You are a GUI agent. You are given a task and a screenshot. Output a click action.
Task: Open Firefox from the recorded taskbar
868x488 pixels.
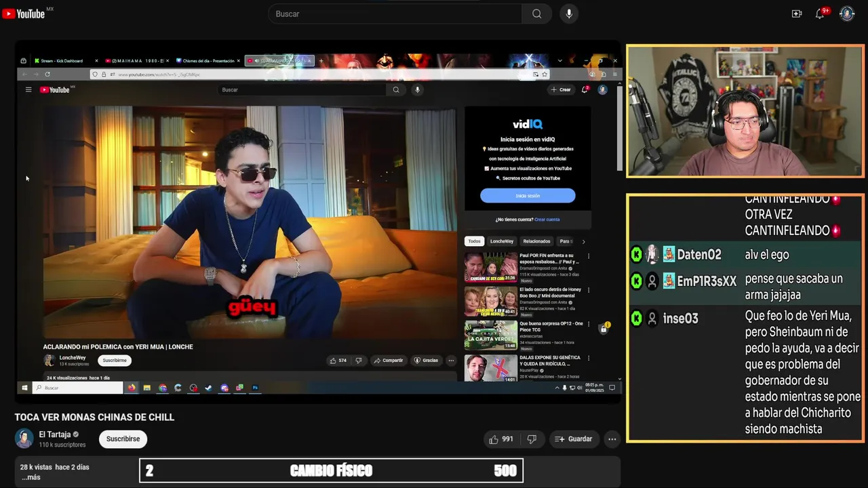(x=132, y=388)
